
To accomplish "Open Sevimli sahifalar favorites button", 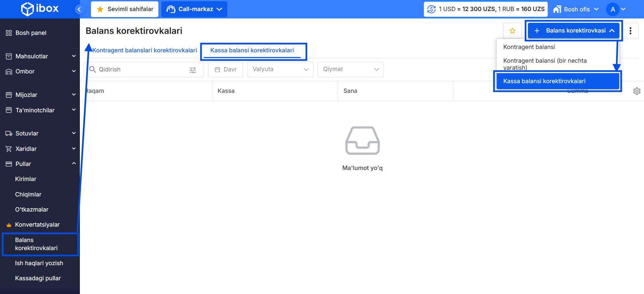I will (x=125, y=9).
